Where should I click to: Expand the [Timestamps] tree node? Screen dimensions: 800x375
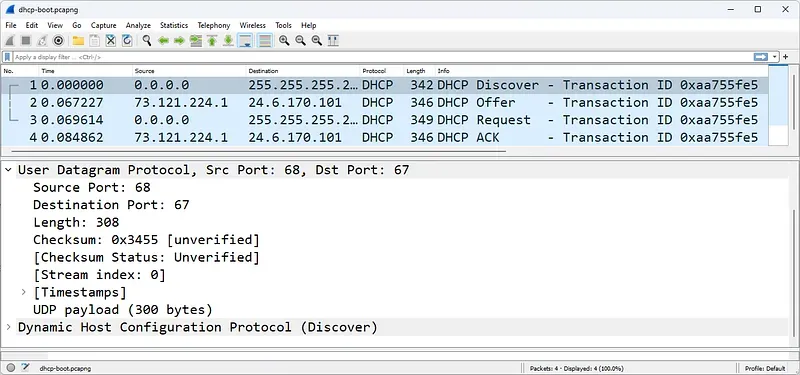pos(23,292)
